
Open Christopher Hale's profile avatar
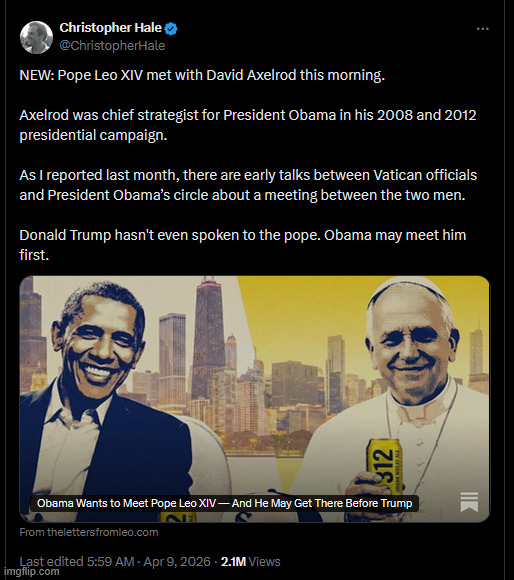pyautogui.click(x=36, y=37)
